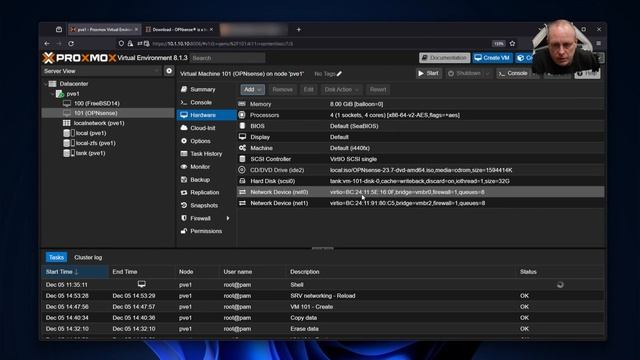Click the edit tags pencil icon
The height and width of the screenshot is (360, 640).
[x=340, y=74]
